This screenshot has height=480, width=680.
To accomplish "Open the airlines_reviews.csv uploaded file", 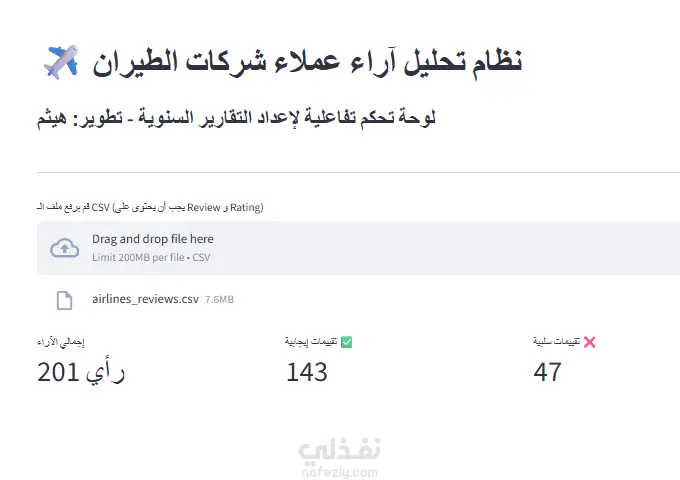I will 145,299.
